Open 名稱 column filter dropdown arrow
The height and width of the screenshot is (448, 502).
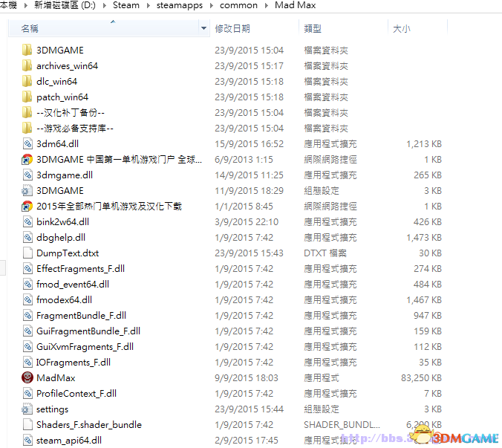click(203, 28)
